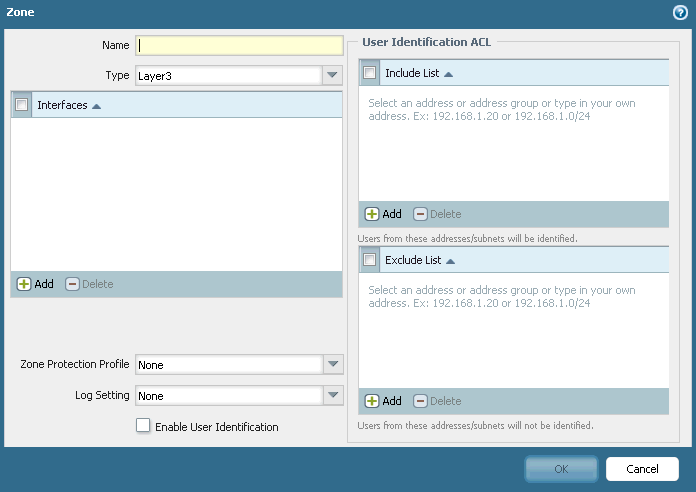The height and width of the screenshot is (492, 696).
Task: Click the Add icon under Include List
Action: [x=372, y=214]
